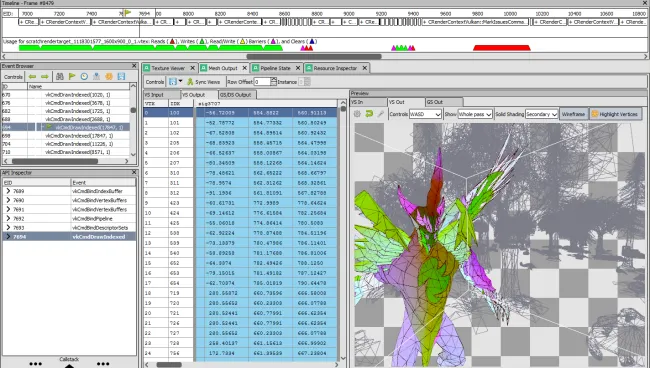Expand the vkCmdBindPipeline entry 7692
The height and width of the screenshot is (368, 650).
[8, 218]
